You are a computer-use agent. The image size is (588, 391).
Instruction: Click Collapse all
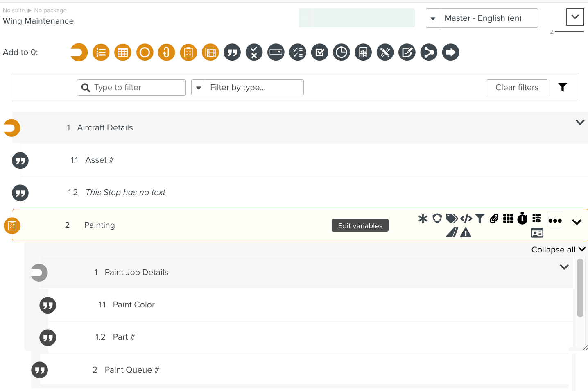(x=559, y=250)
